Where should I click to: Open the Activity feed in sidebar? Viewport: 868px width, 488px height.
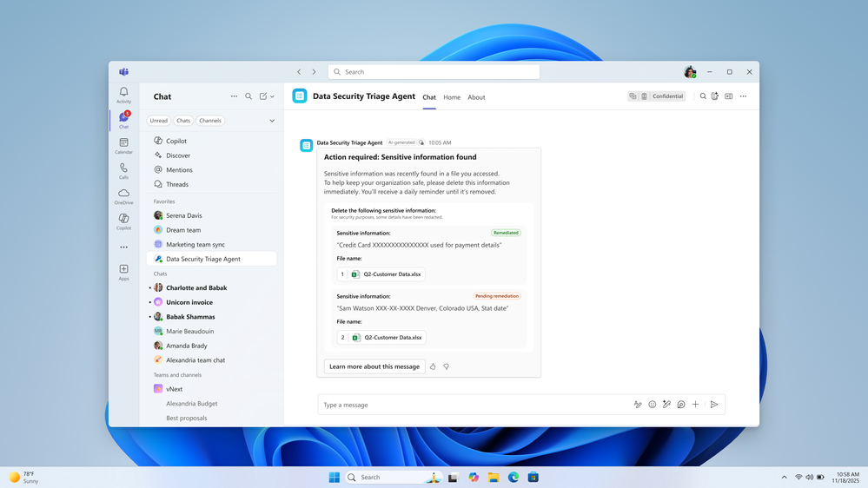123,96
